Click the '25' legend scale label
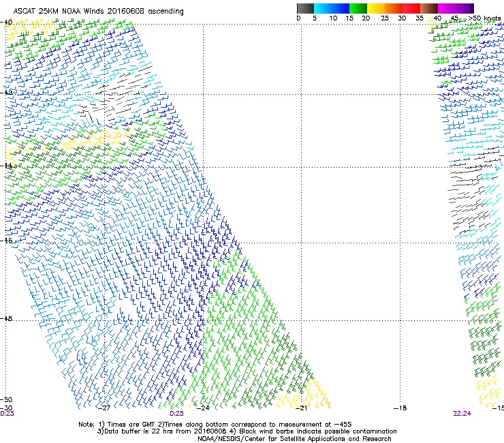Viewport: 504px width, 443px height. 385,18
